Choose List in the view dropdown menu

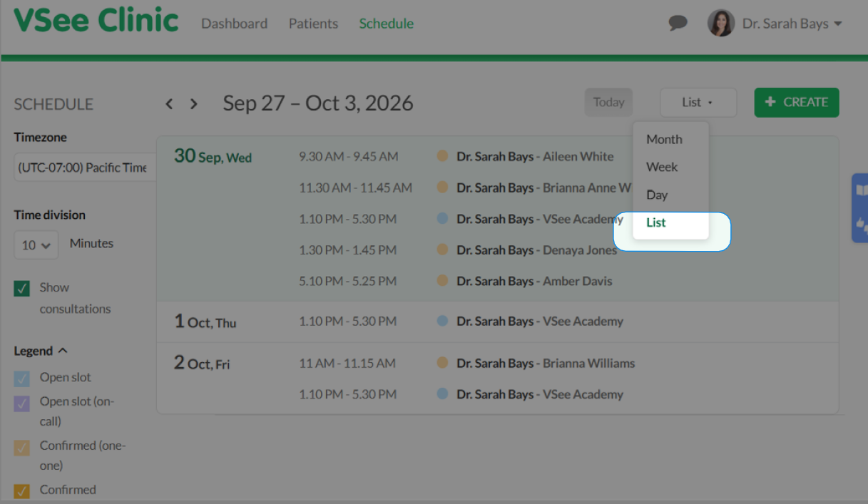point(656,222)
